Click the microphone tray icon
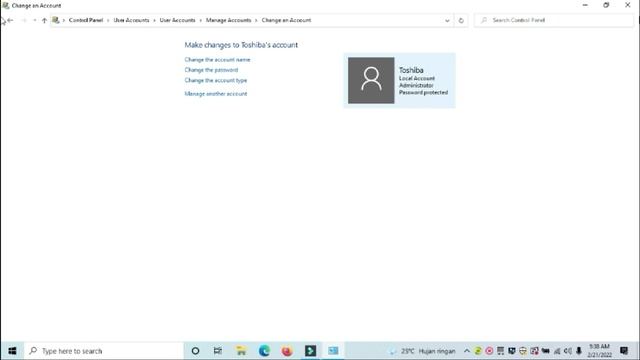Image resolution: width=640 pixels, height=360 pixels. click(579, 351)
